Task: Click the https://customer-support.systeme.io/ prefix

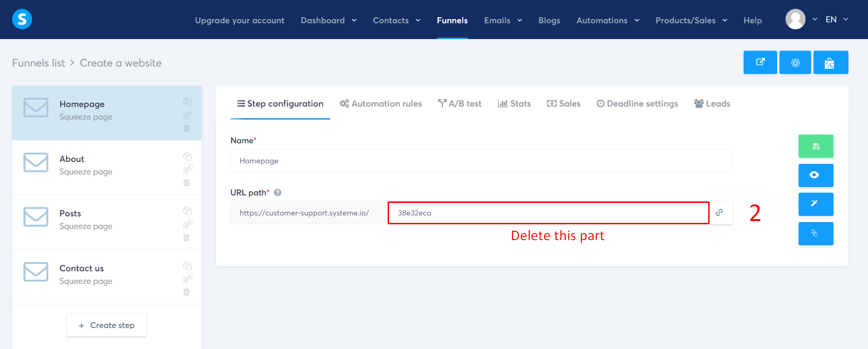Action: (x=309, y=213)
